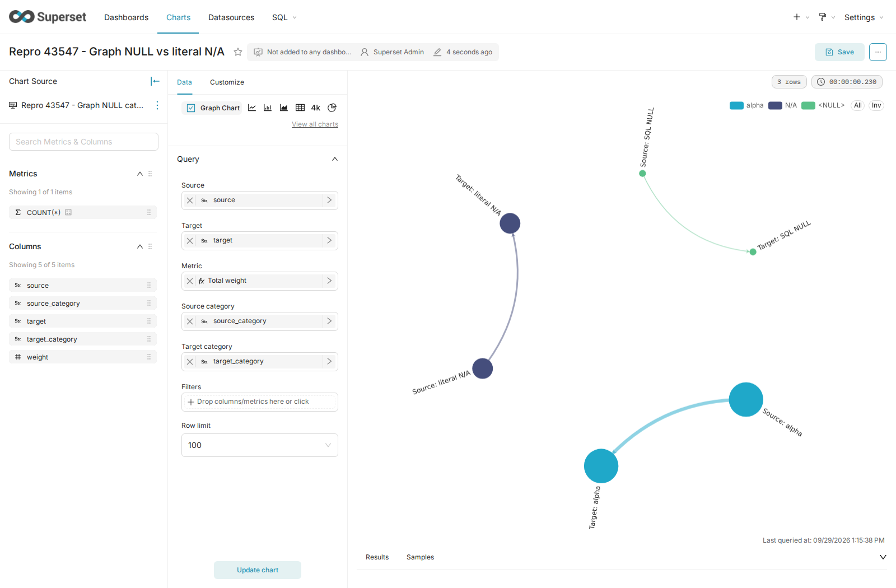The width and height of the screenshot is (896, 588).
Task: Click Update chart button
Action: pos(258,570)
